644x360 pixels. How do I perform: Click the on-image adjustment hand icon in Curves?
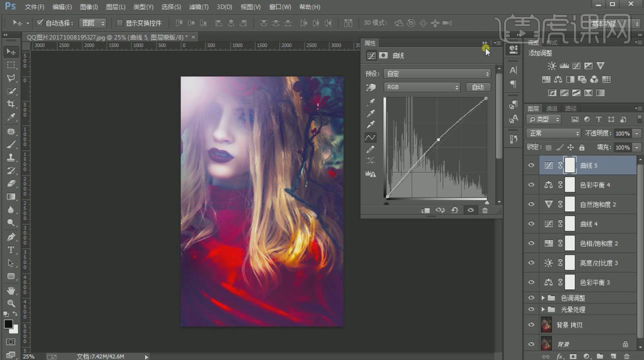click(x=371, y=87)
